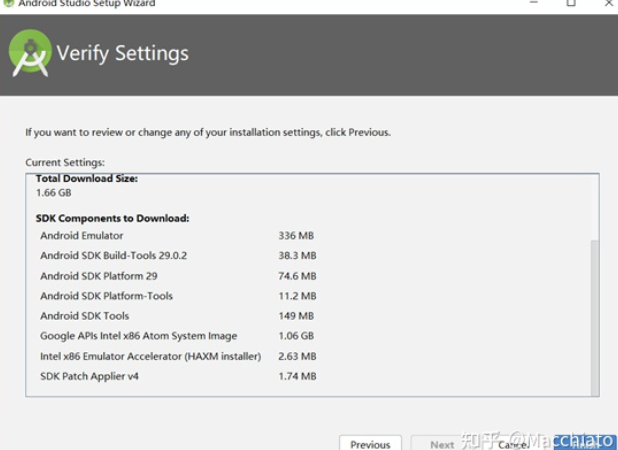Select Google APIs Intel x86 Atom System Image
The height and width of the screenshot is (450, 618).
click(x=138, y=336)
